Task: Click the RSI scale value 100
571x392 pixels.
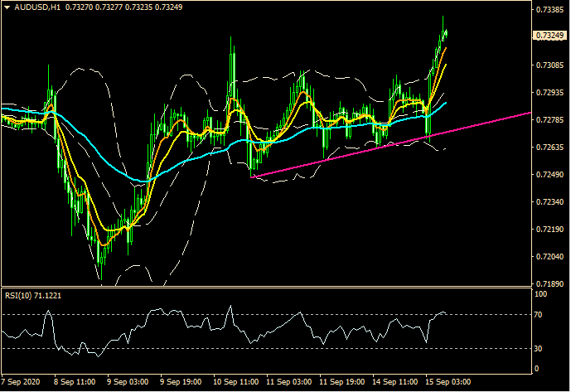Action: tap(540, 294)
